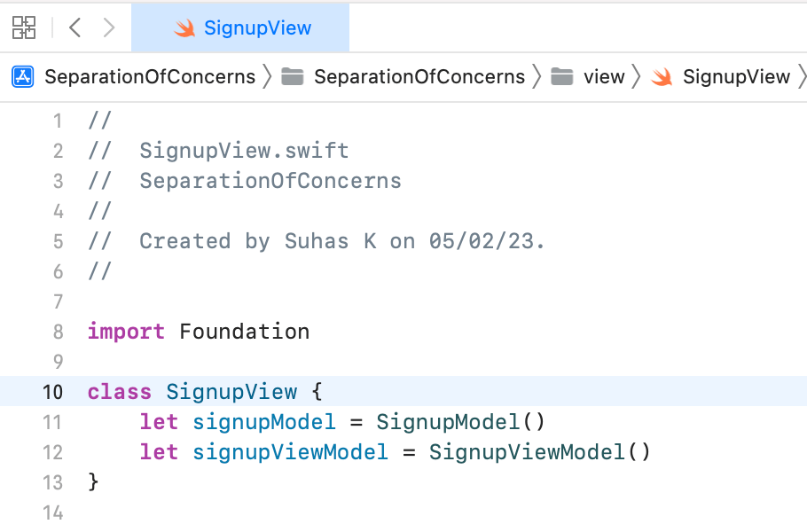This screenshot has height=532, width=807.
Task: Open the related items grid menu
Action: pyautogui.click(x=24, y=27)
